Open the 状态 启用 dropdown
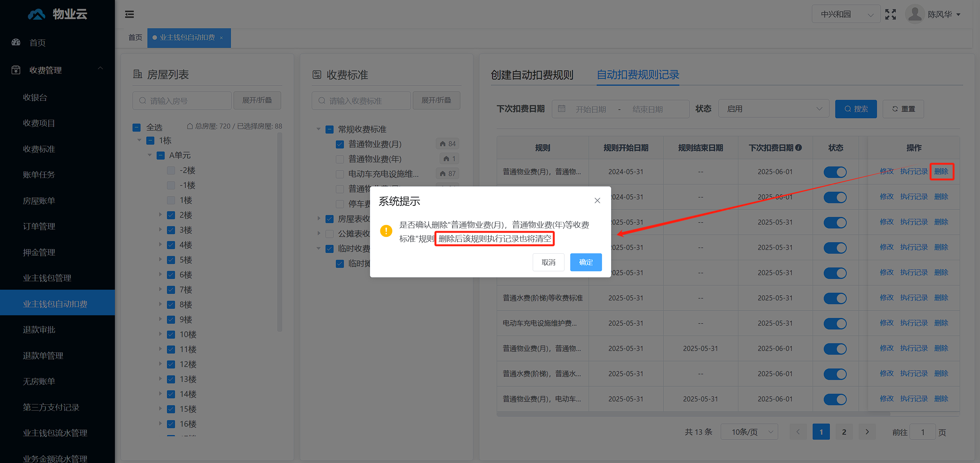 [774, 109]
